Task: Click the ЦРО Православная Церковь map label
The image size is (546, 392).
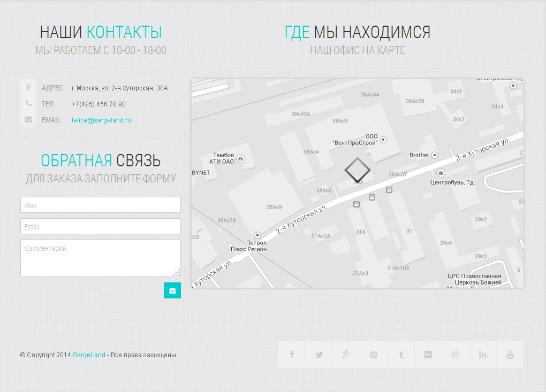Action: pos(474,279)
